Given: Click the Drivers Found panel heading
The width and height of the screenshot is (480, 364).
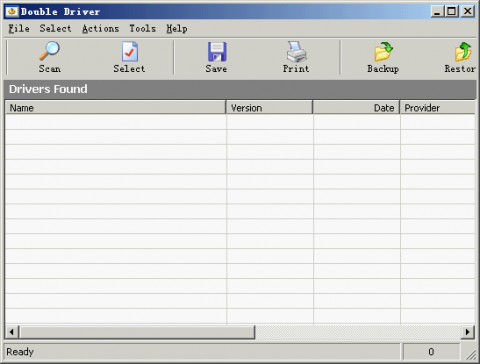Looking at the screenshot, I should (x=48, y=89).
